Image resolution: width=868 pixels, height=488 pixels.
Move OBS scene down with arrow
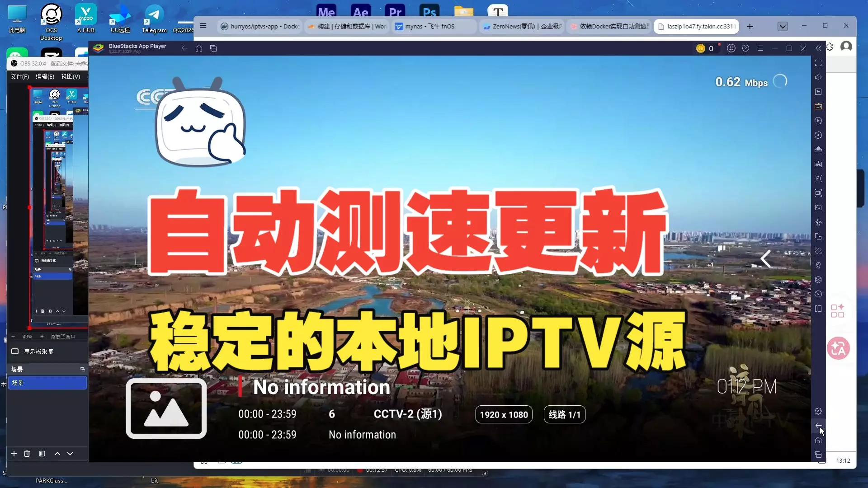coord(70,454)
